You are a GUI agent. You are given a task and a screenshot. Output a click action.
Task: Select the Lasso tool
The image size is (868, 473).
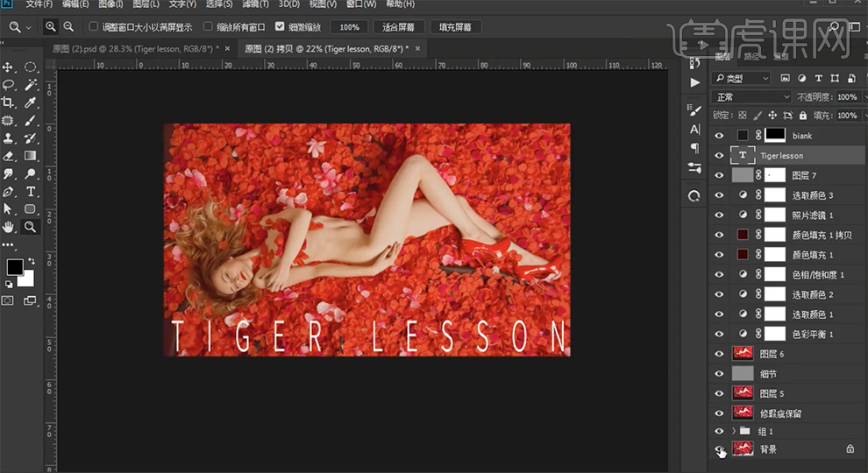pos(9,85)
